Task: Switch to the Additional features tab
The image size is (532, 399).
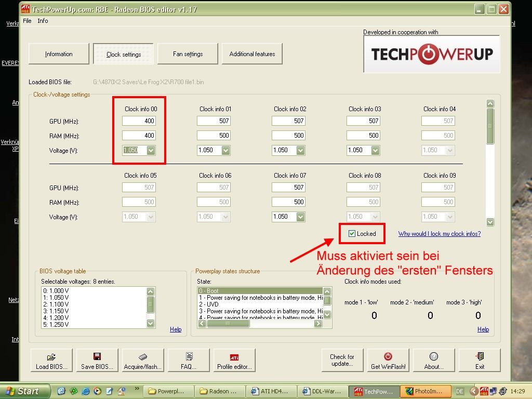Action: [252, 54]
